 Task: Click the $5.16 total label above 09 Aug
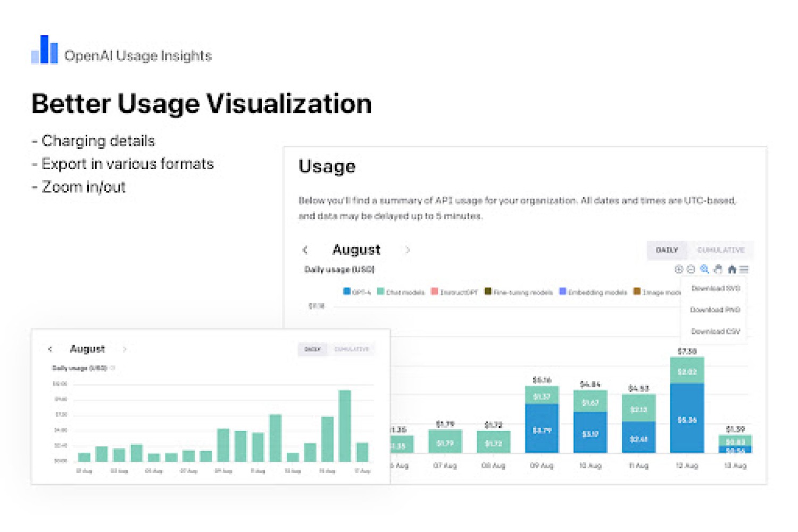[x=542, y=380]
